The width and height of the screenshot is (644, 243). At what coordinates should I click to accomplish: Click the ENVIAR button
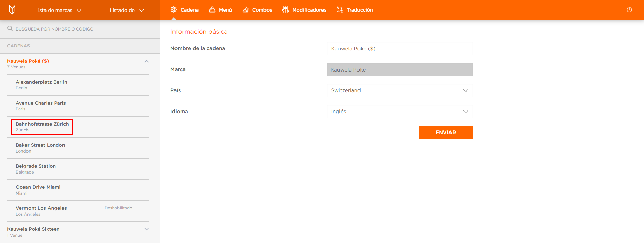click(x=445, y=133)
